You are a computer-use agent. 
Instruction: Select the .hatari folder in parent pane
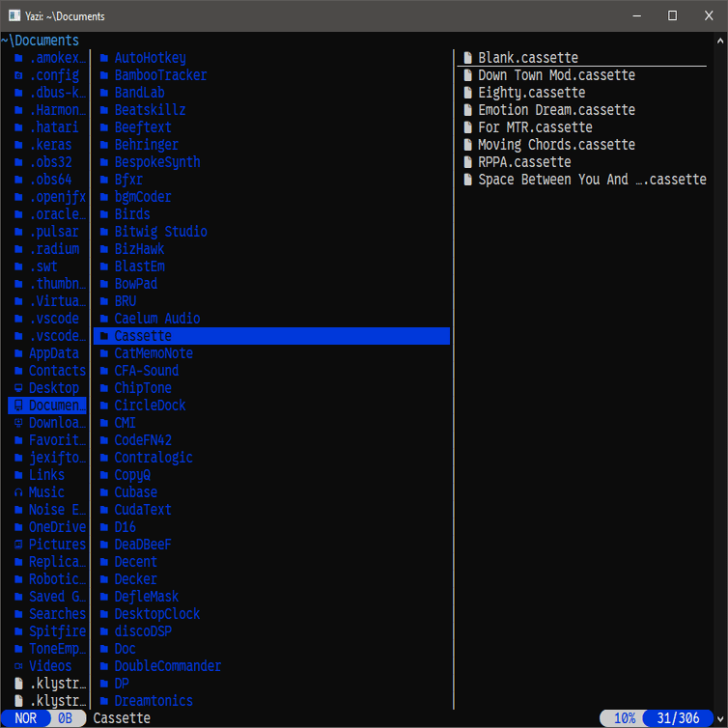[47, 127]
